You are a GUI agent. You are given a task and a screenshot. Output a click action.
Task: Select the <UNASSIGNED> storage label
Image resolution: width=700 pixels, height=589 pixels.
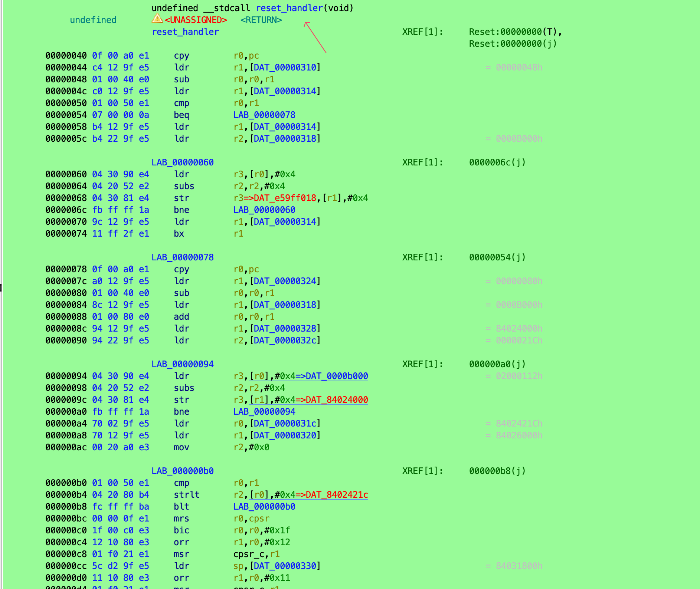click(196, 20)
